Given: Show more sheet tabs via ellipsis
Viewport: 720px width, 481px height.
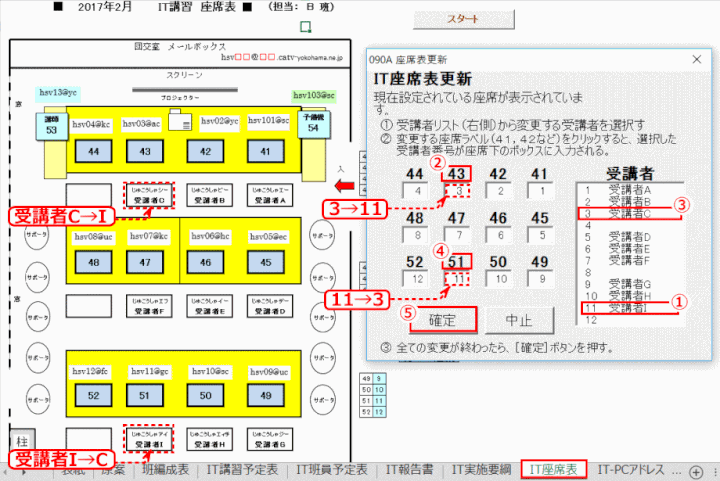Looking at the screenshot, I should point(676,471).
